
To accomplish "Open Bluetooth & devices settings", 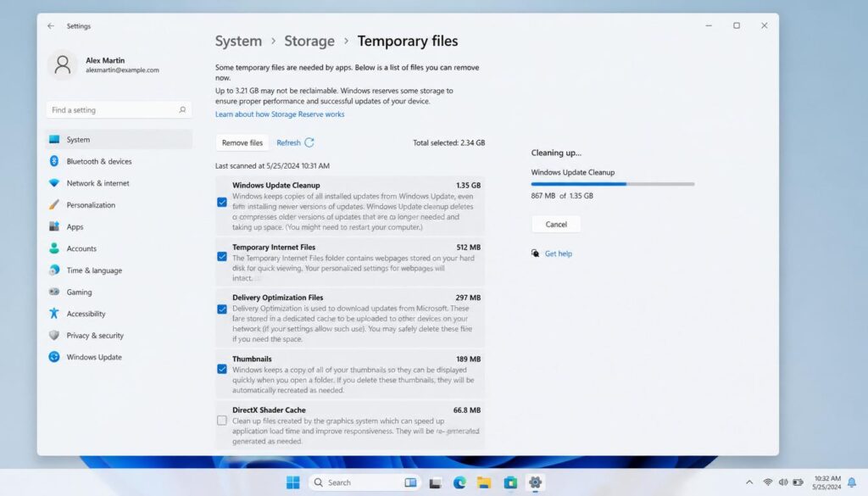I will 119,161.
